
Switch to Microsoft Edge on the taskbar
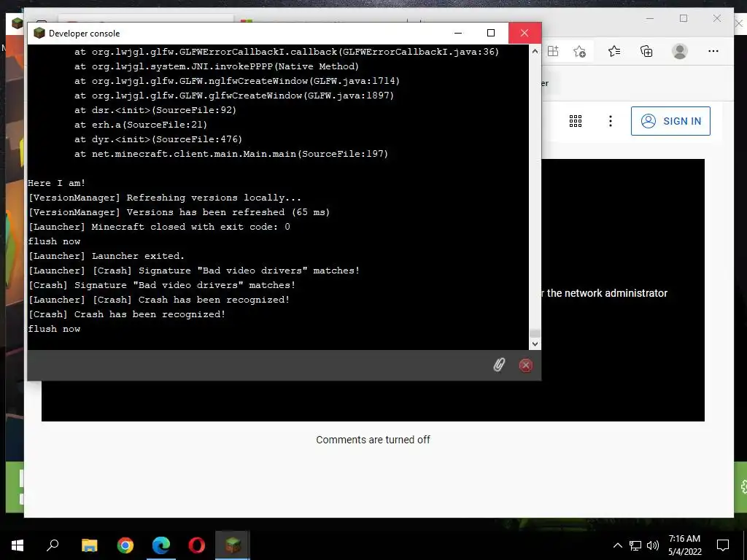[x=161, y=545]
